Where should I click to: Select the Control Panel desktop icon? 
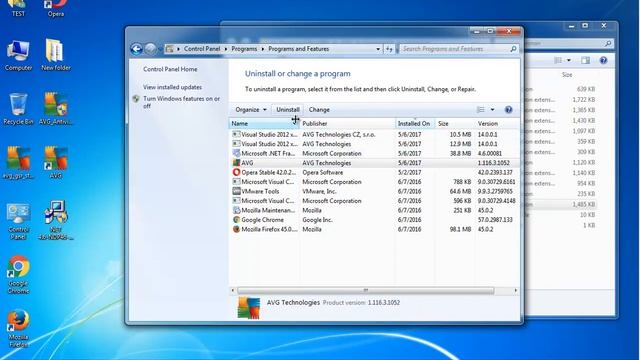pyautogui.click(x=18, y=221)
